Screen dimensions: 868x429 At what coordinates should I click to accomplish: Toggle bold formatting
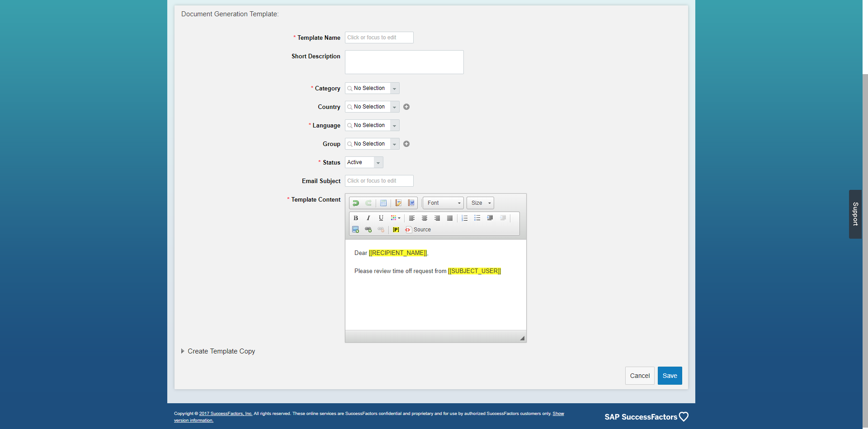356,218
